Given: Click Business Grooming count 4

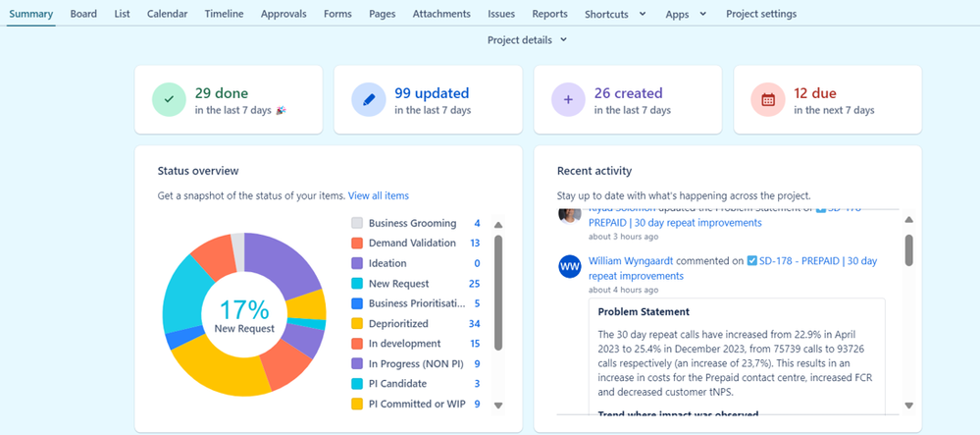Looking at the screenshot, I should [x=477, y=224].
